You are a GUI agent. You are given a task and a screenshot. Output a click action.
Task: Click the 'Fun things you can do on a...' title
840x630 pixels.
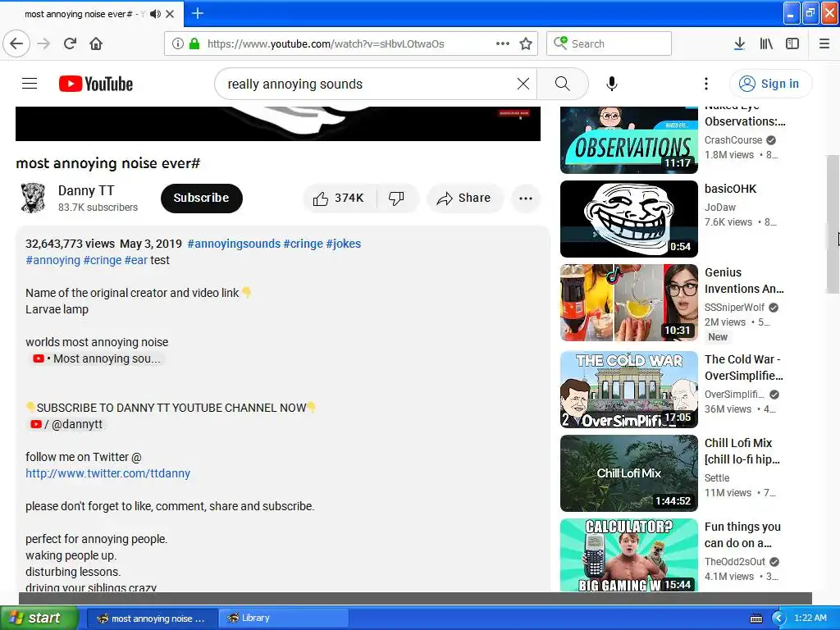[x=742, y=535]
